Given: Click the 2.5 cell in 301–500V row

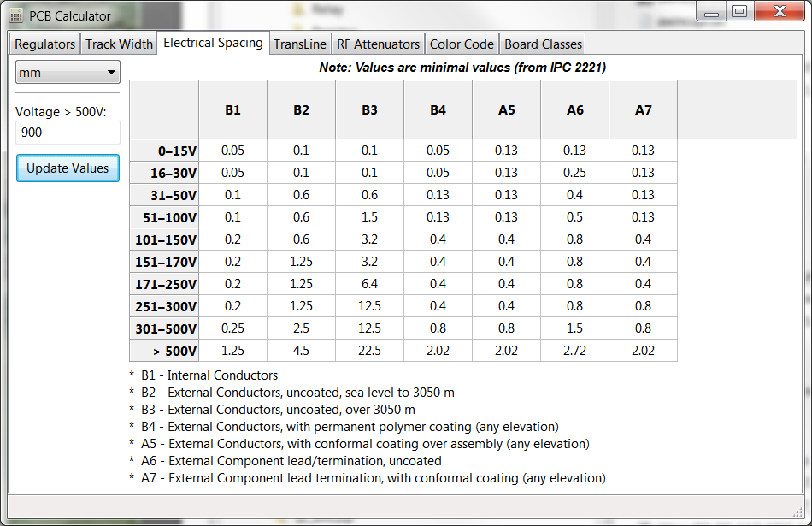Looking at the screenshot, I should (x=301, y=328).
